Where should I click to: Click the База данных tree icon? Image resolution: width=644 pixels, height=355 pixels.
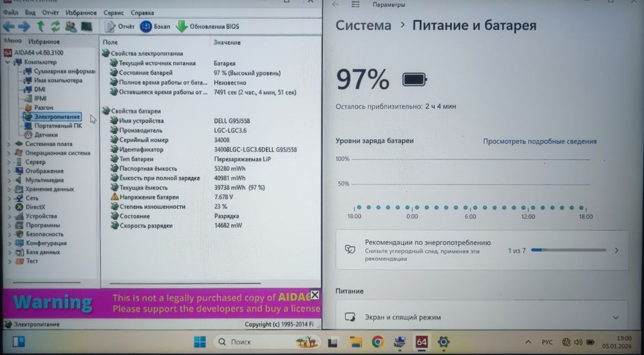(19, 253)
